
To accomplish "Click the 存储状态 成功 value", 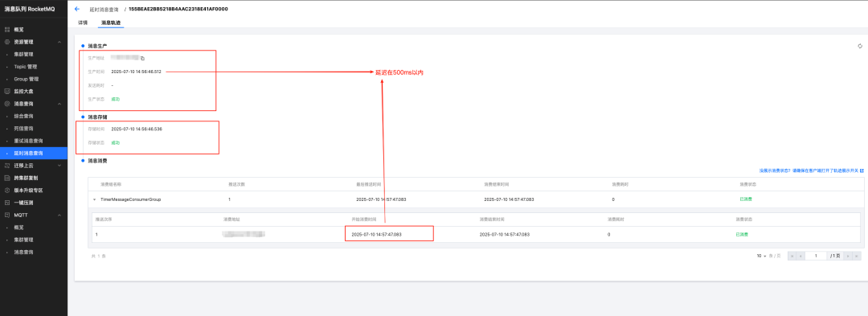I will click(x=115, y=143).
